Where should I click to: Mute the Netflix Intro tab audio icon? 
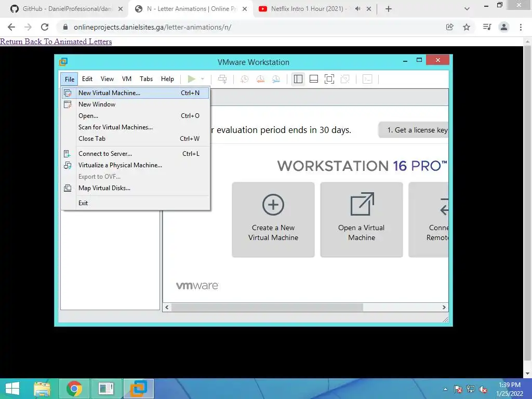[x=357, y=9]
